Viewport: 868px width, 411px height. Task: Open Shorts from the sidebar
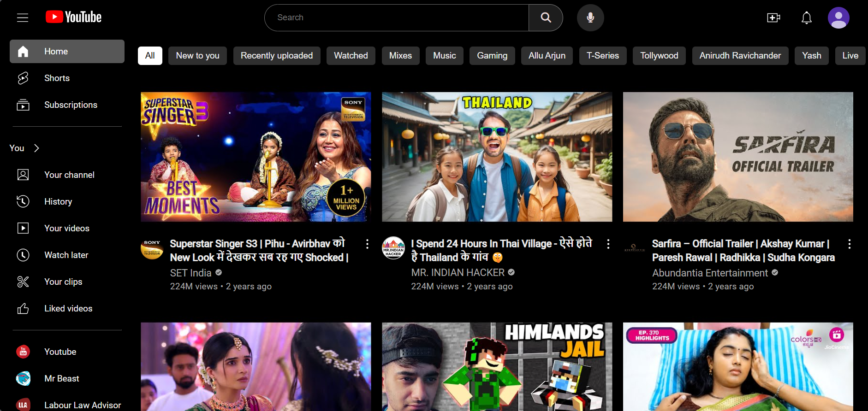tap(57, 78)
